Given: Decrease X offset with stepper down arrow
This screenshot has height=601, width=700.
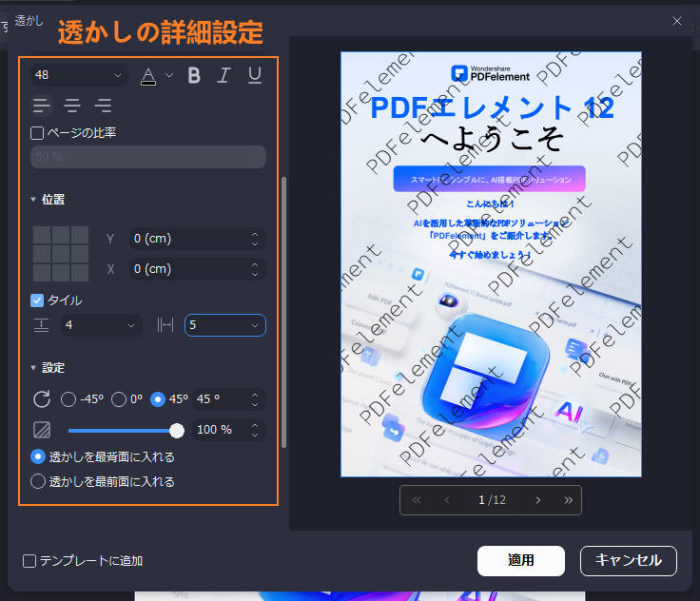Looking at the screenshot, I should (255, 274).
